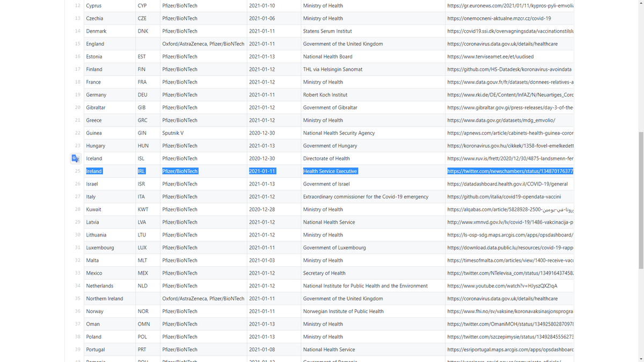Select line number 25

[77, 171]
